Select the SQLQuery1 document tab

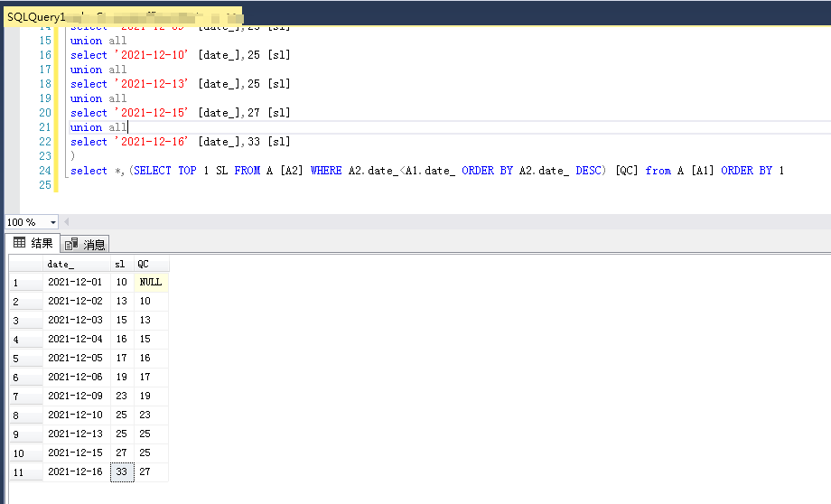(123, 17)
